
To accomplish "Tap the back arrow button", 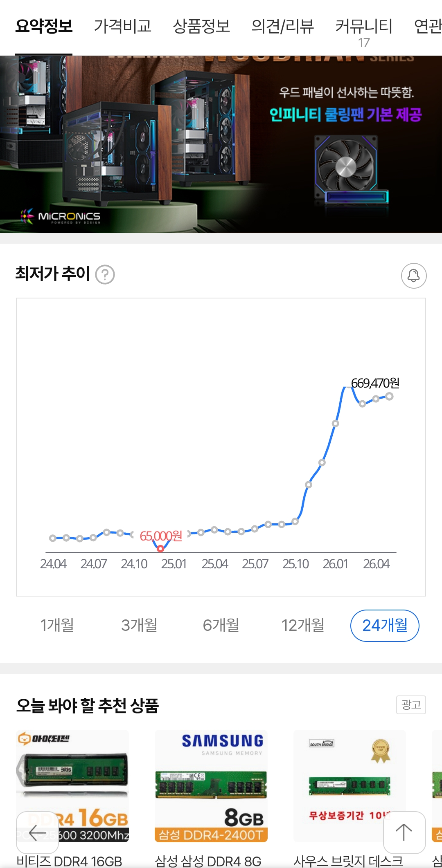I will tap(37, 832).
